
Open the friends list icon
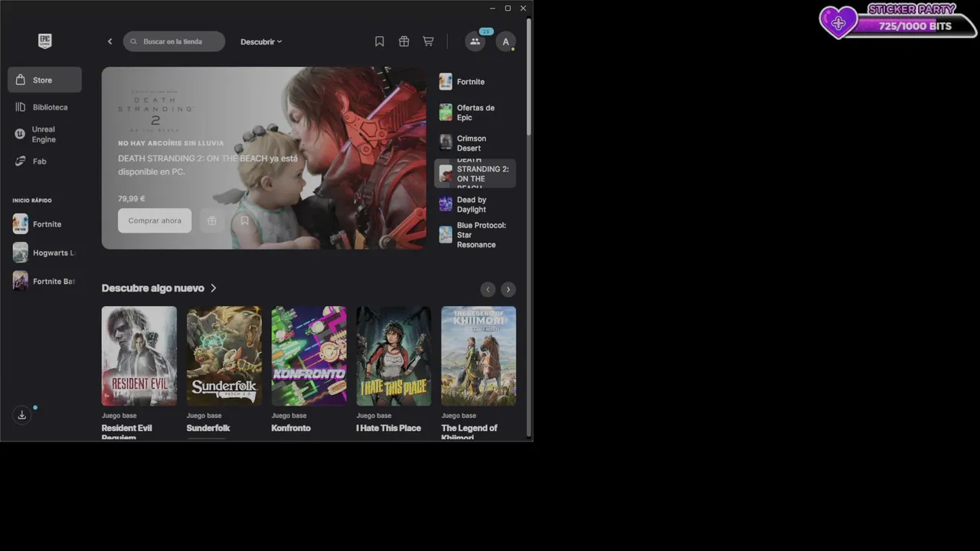tap(475, 41)
